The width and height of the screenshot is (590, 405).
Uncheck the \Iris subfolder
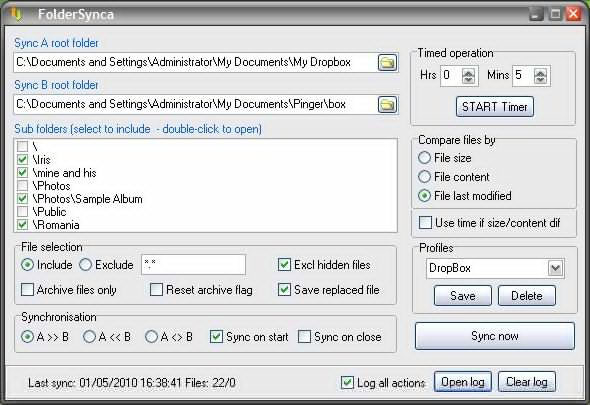pyautogui.click(x=23, y=159)
